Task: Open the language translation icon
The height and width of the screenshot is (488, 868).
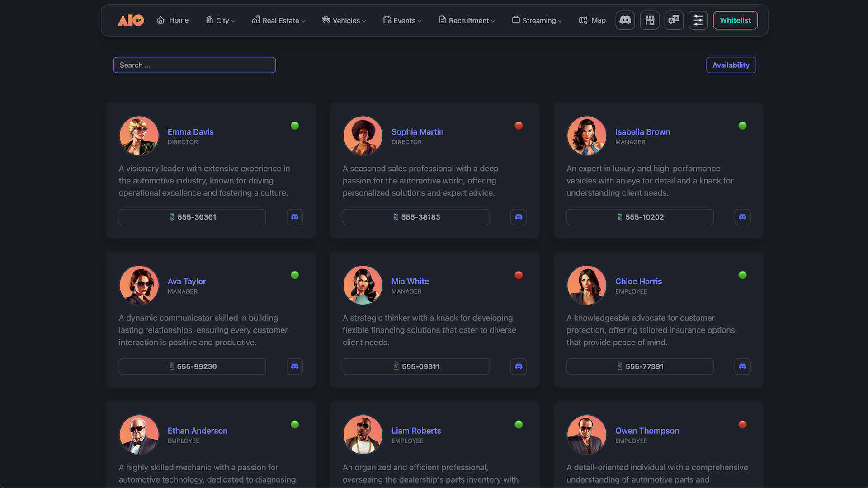Action: point(674,20)
